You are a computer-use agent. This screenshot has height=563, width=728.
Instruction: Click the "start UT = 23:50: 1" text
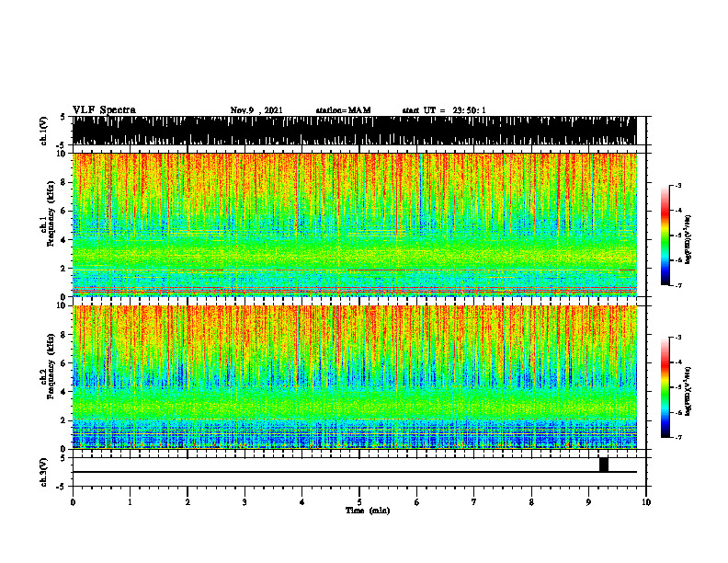click(444, 110)
